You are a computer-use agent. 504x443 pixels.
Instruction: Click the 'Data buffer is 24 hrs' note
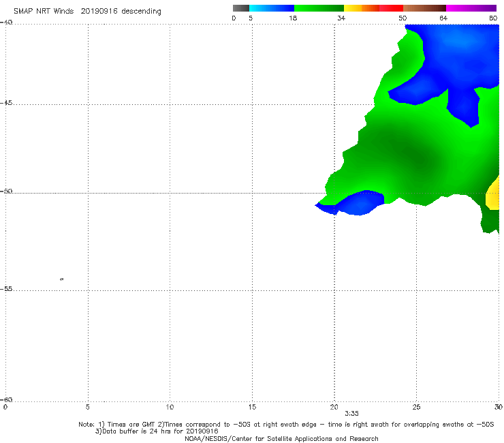tap(157, 431)
